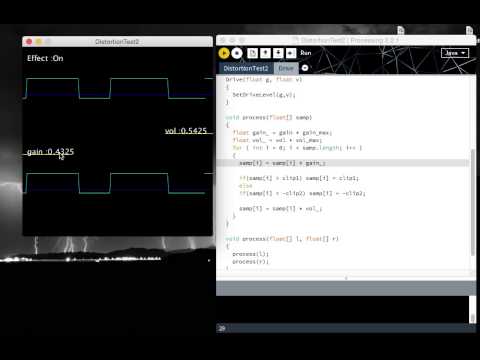Screen dimensions: 480x360
Task: Click the gain 0.4325 slider handle
Action: coord(50,152)
